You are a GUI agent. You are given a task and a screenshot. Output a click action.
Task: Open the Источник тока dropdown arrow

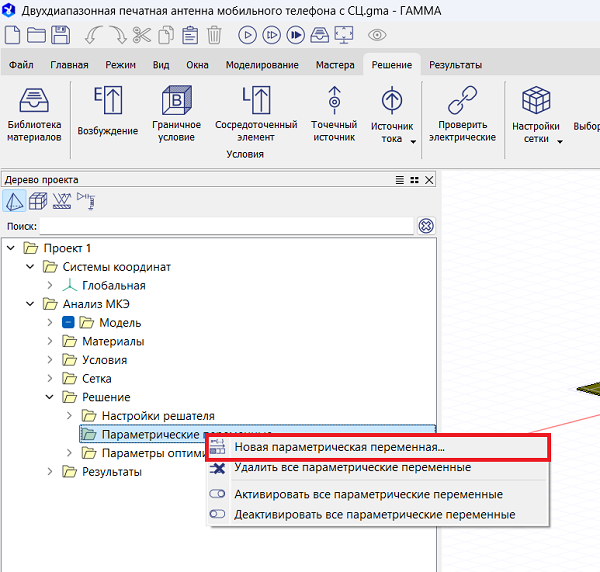pyautogui.click(x=413, y=141)
